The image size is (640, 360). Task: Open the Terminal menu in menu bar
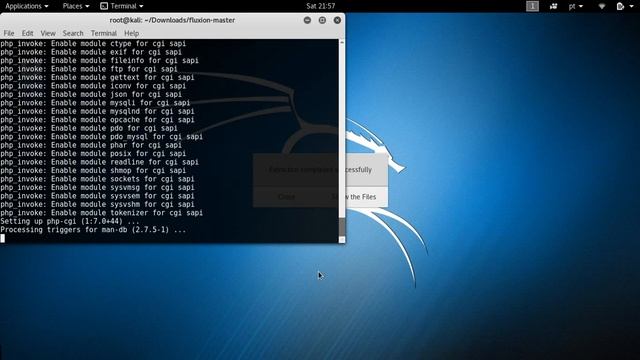[103, 33]
